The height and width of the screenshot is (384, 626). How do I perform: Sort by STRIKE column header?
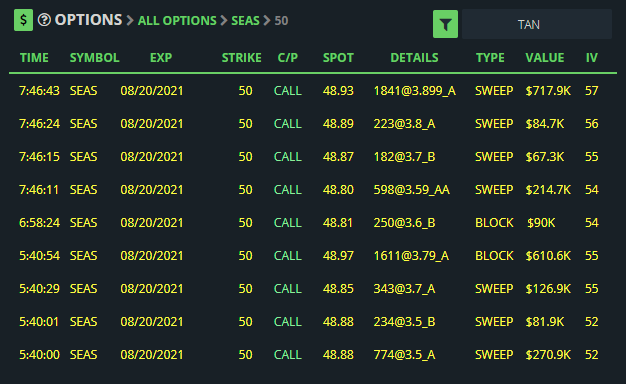(x=242, y=58)
